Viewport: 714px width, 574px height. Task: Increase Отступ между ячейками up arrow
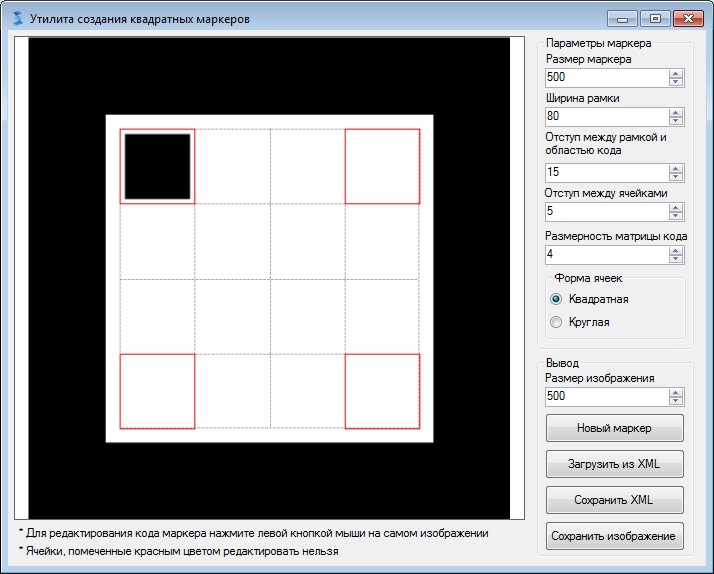(676, 208)
